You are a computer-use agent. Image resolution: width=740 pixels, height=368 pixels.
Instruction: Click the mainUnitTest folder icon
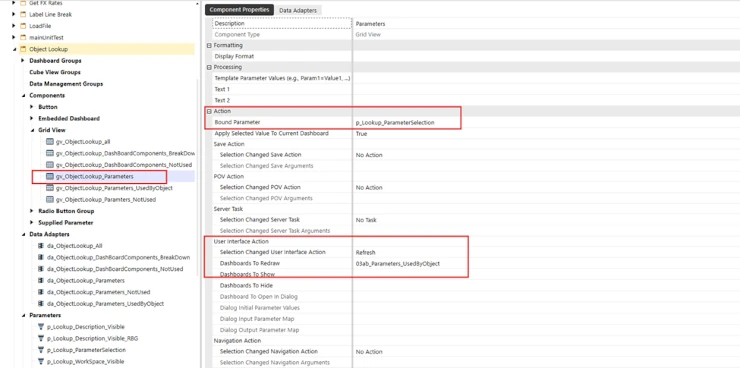(x=23, y=37)
